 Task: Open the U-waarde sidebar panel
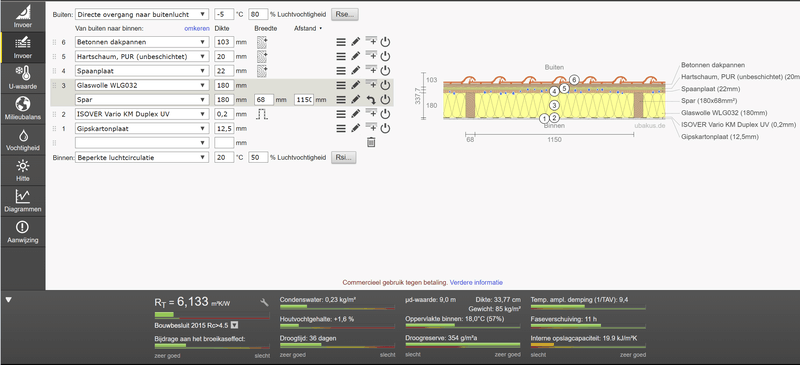click(22, 78)
